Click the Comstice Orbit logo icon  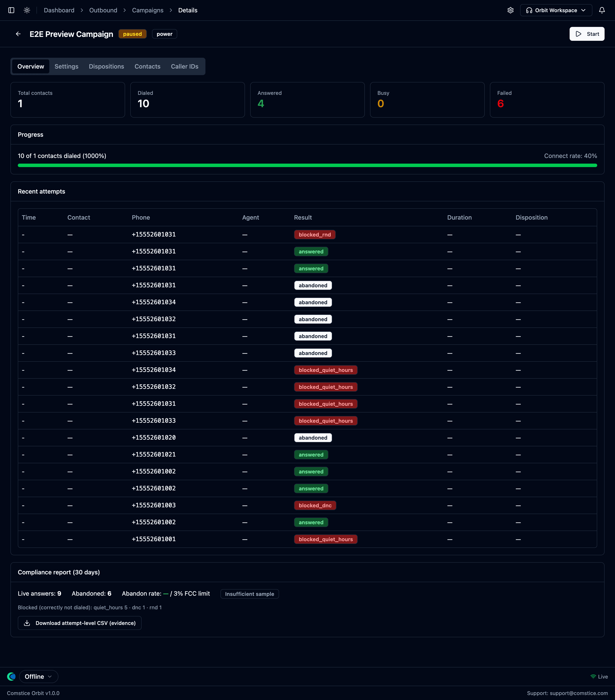[x=11, y=676]
